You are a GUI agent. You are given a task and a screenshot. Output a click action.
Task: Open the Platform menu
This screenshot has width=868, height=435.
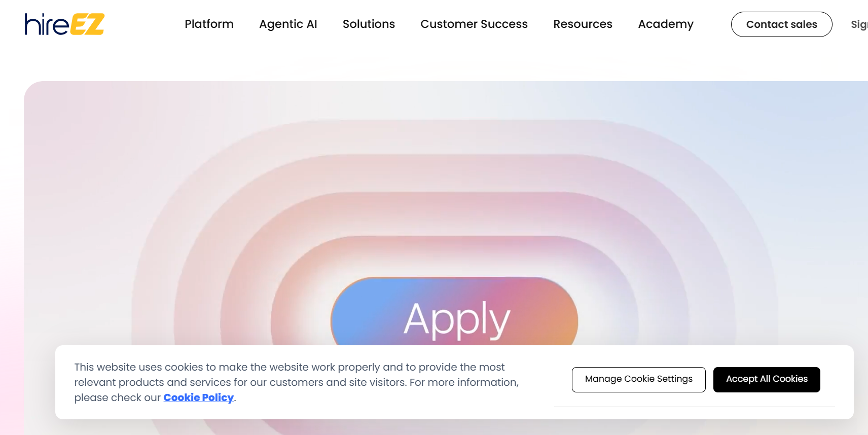(209, 24)
